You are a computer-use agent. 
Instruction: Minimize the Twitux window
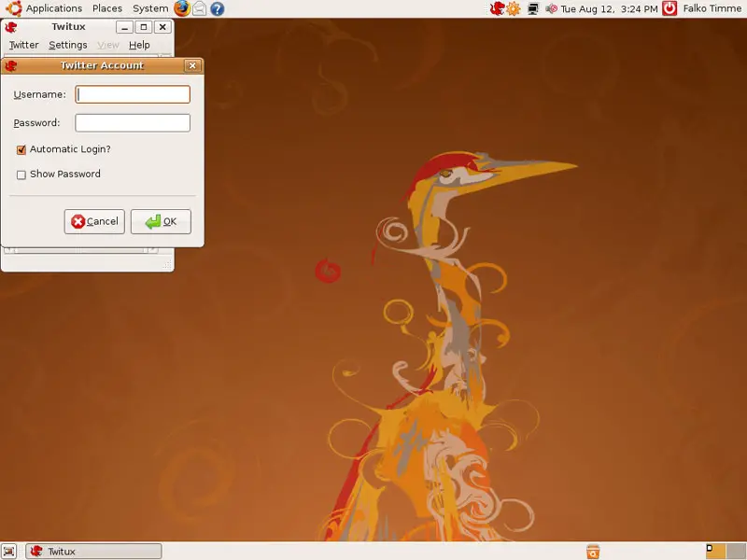tap(124, 27)
